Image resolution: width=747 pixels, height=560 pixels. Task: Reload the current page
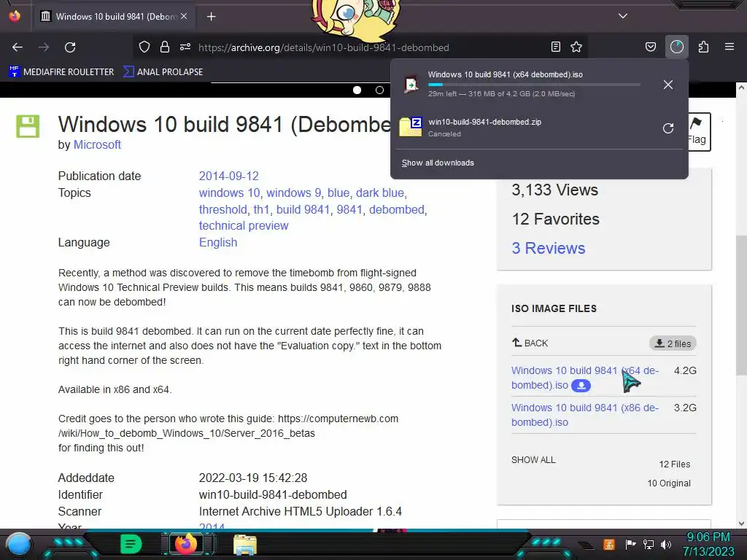click(70, 47)
